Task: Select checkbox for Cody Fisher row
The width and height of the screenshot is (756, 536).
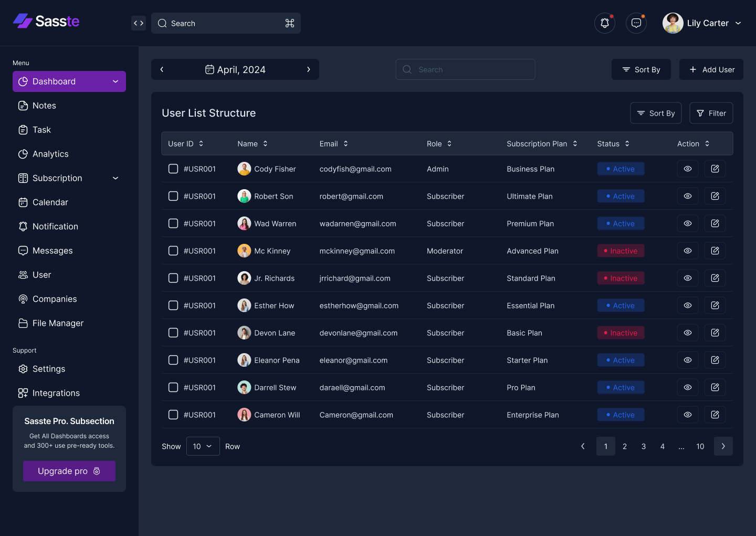Action: click(x=173, y=169)
